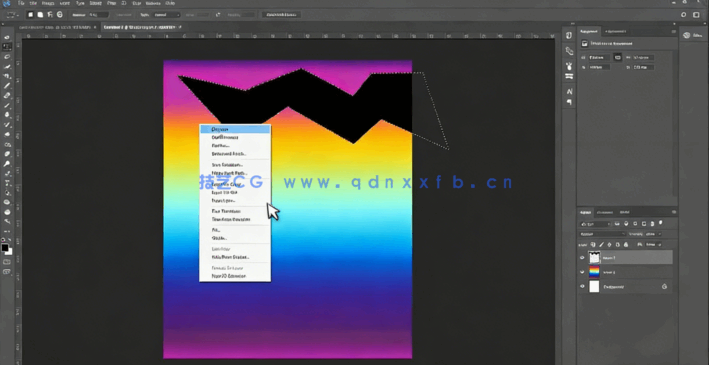This screenshot has height=365, width=709.
Task: Select the white Background layer thumbnail
Action: (x=594, y=287)
